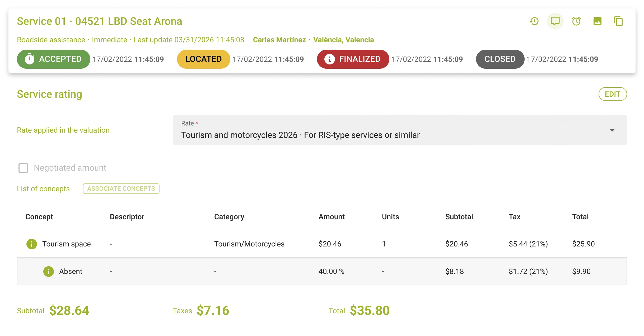Click the Concept column header
This screenshot has height=336, width=644.
[39, 217]
